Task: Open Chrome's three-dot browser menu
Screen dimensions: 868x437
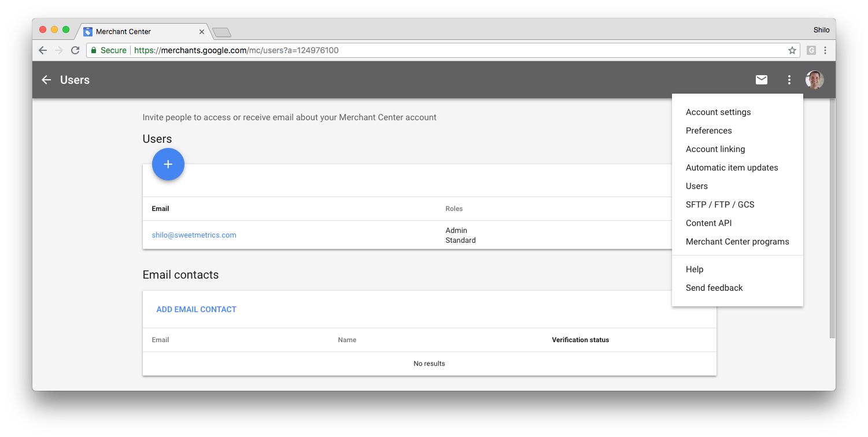Action: point(825,50)
